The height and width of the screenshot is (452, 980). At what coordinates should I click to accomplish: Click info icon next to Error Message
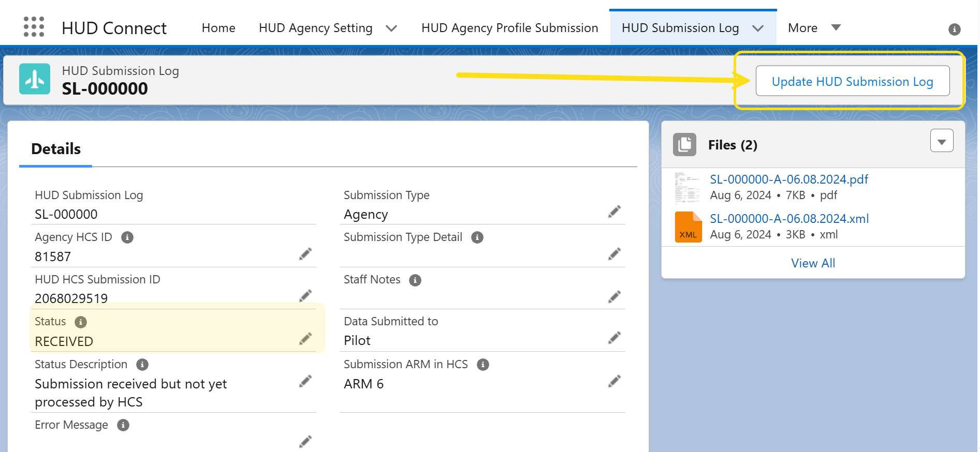tap(123, 425)
